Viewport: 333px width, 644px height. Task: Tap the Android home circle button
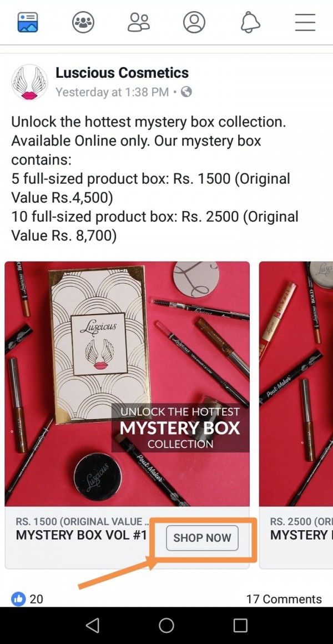(x=167, y=625)
